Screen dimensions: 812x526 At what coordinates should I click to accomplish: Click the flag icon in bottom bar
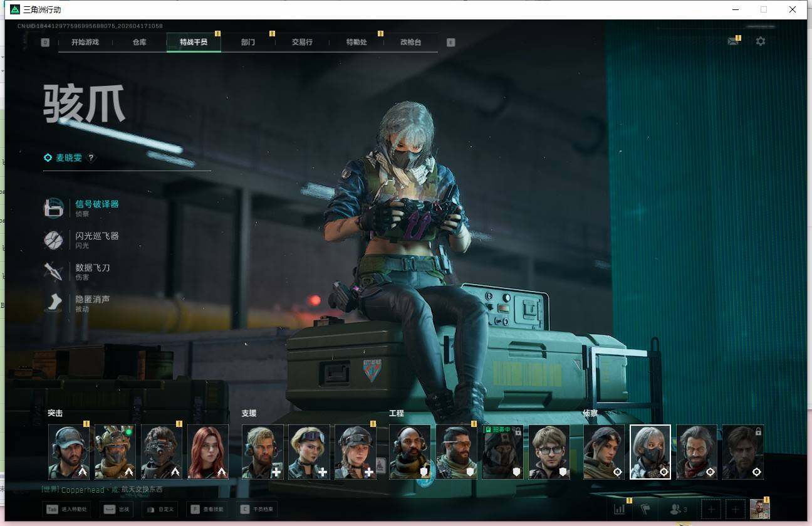pyautogui.click(x=645, y=509)
